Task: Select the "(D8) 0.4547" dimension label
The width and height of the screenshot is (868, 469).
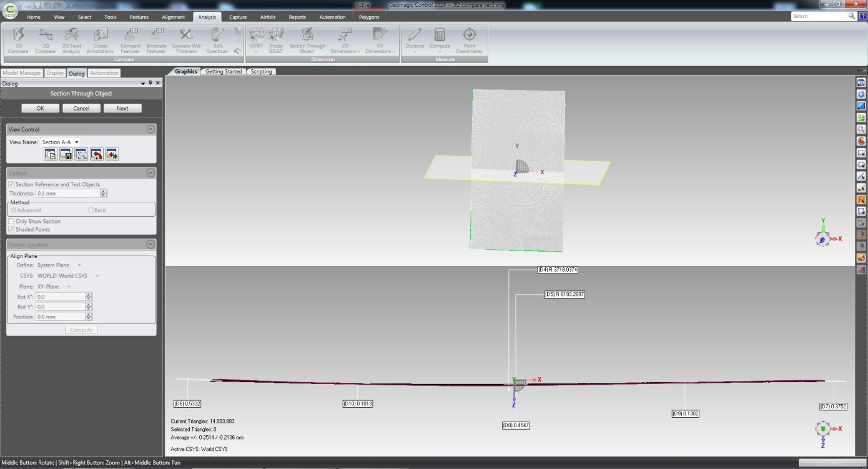Action: click(x=516, y=425)
